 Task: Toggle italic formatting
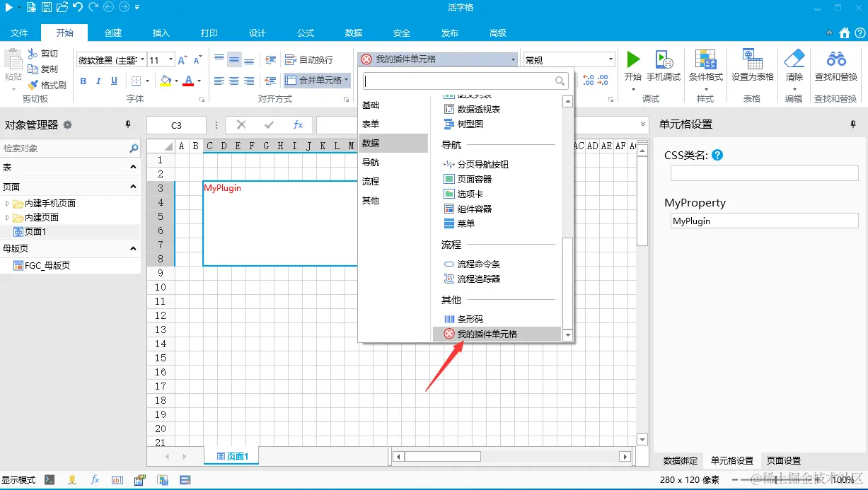tap(98, 81)
